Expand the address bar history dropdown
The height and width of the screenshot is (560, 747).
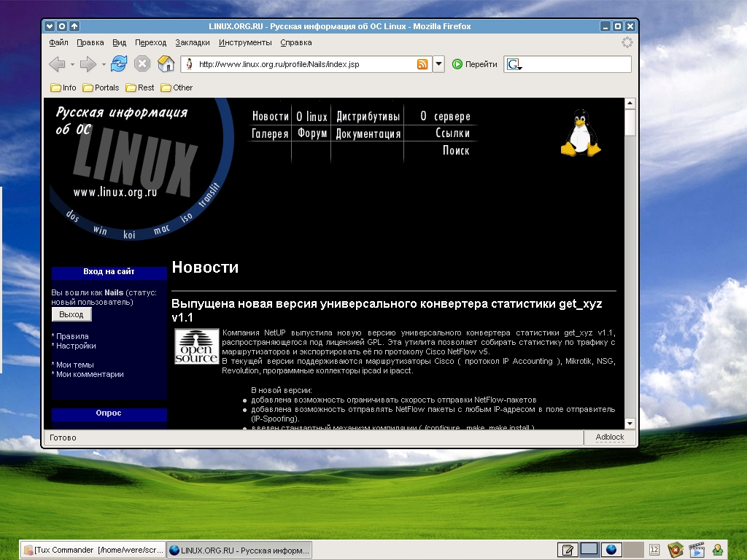438,64
